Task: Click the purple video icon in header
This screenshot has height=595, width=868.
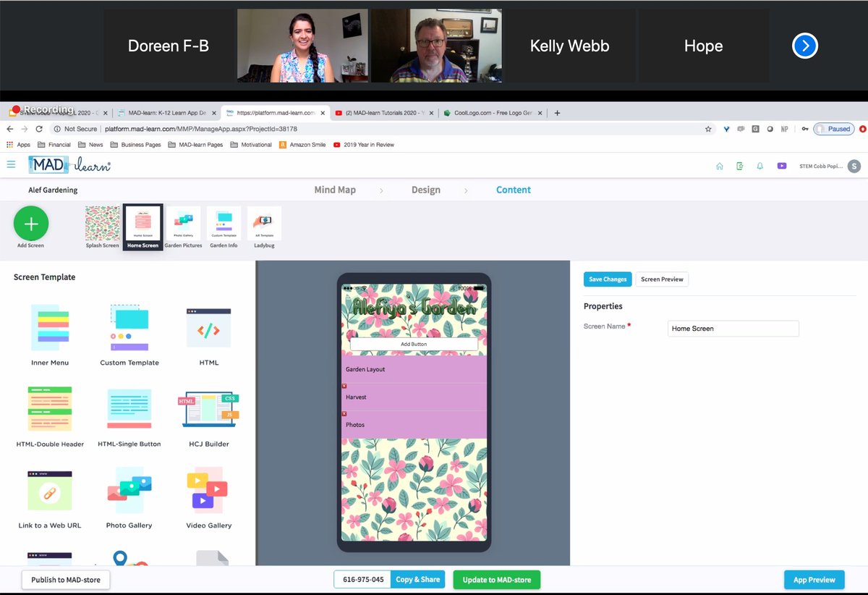Action: [x=782, y=166]
